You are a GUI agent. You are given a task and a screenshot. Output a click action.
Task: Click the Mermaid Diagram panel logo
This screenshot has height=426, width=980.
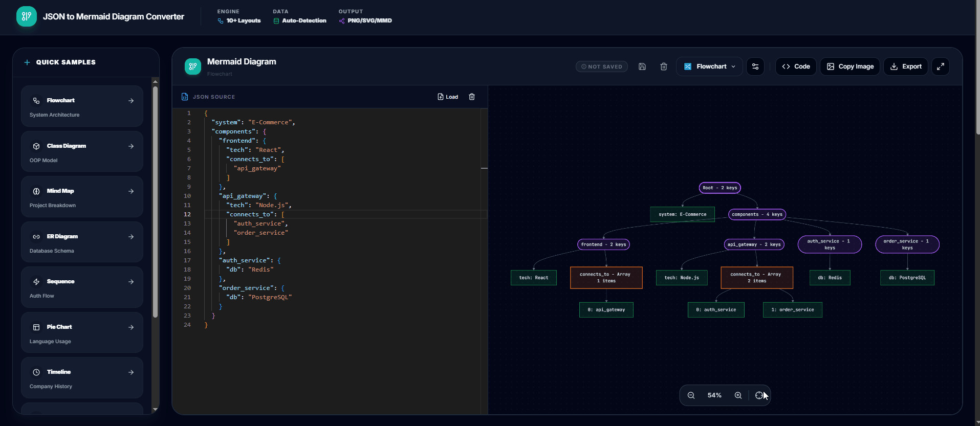[x=193, y=66]
